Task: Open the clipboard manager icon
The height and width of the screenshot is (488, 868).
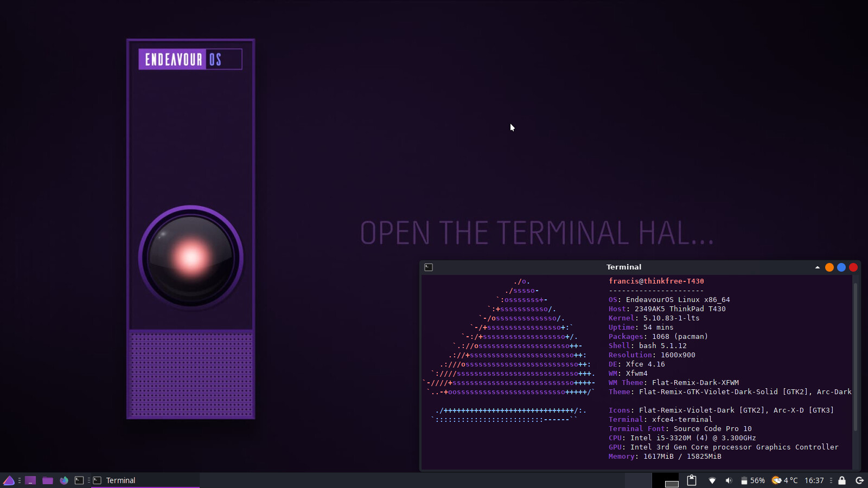Action: [692, 480]
